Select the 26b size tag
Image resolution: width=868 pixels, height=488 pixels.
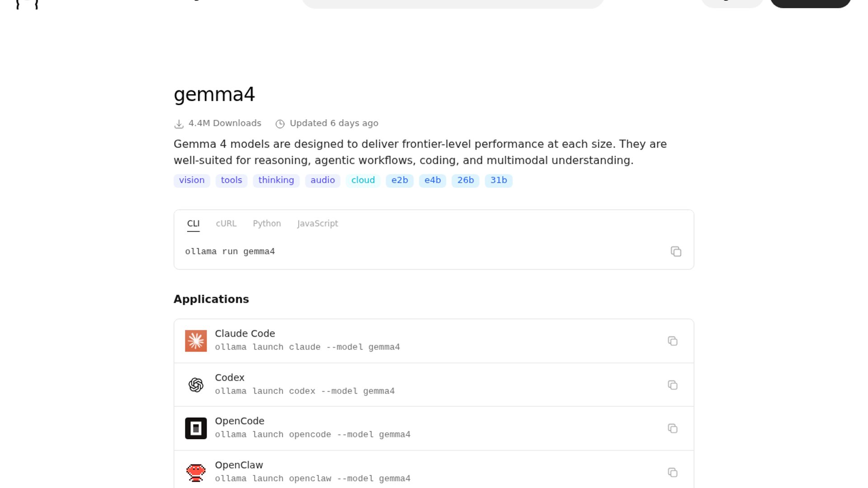coord(466,180)
